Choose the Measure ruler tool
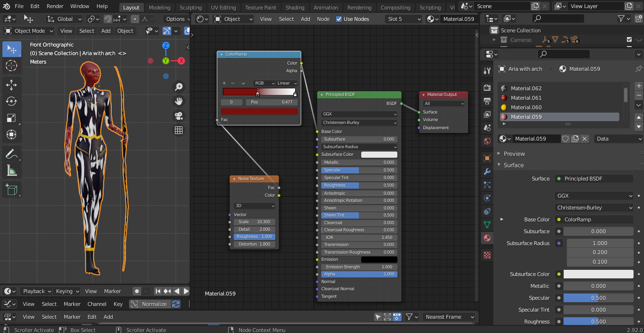Screen dimensions: 644x333 [x=11, y=171]
